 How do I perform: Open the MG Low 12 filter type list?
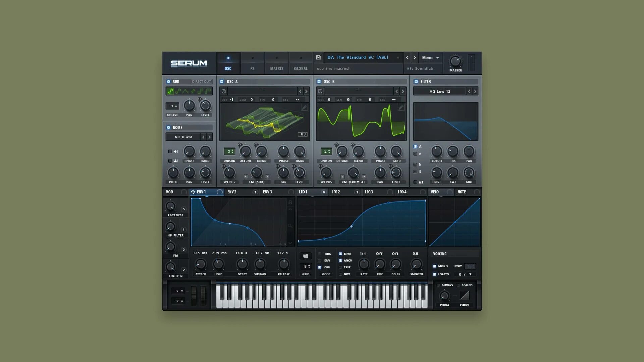[x=440, y=91]
